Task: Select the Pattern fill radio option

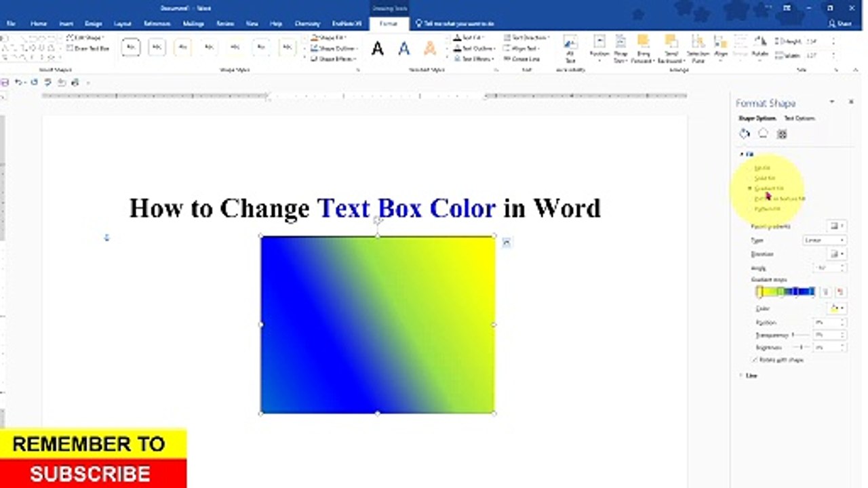Action: 765,209
